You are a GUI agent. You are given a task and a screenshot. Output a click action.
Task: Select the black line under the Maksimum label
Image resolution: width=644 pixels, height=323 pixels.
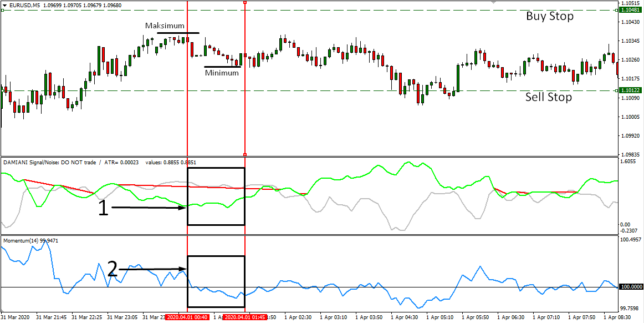[x=178, y=33]
